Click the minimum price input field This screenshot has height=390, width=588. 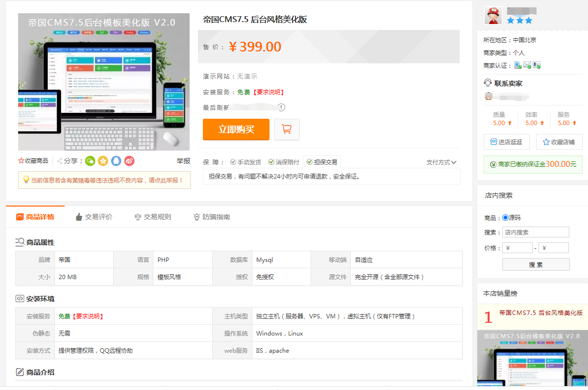tap(517, 248)
